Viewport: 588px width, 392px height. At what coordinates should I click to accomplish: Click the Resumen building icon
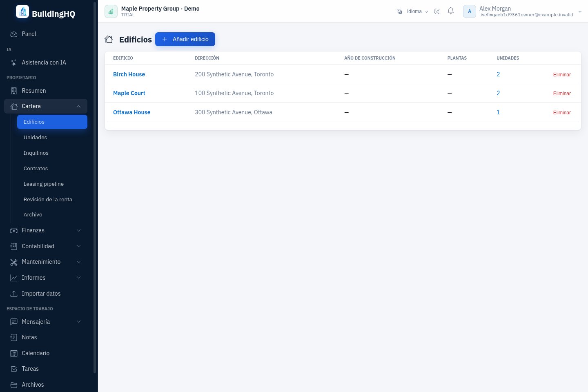pos(14,91)
